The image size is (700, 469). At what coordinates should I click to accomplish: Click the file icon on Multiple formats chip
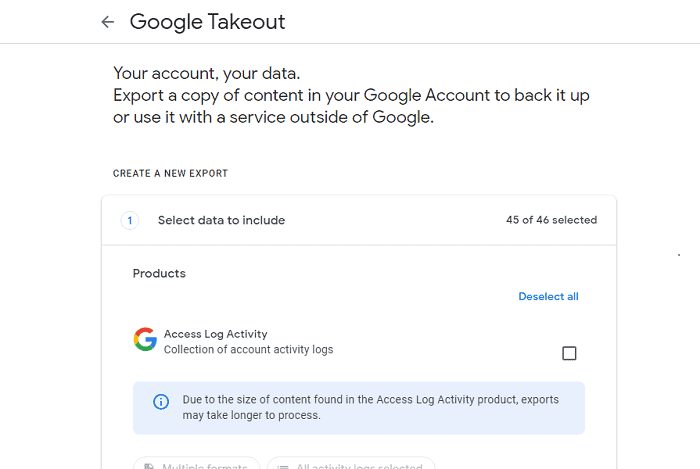point(149,466)
